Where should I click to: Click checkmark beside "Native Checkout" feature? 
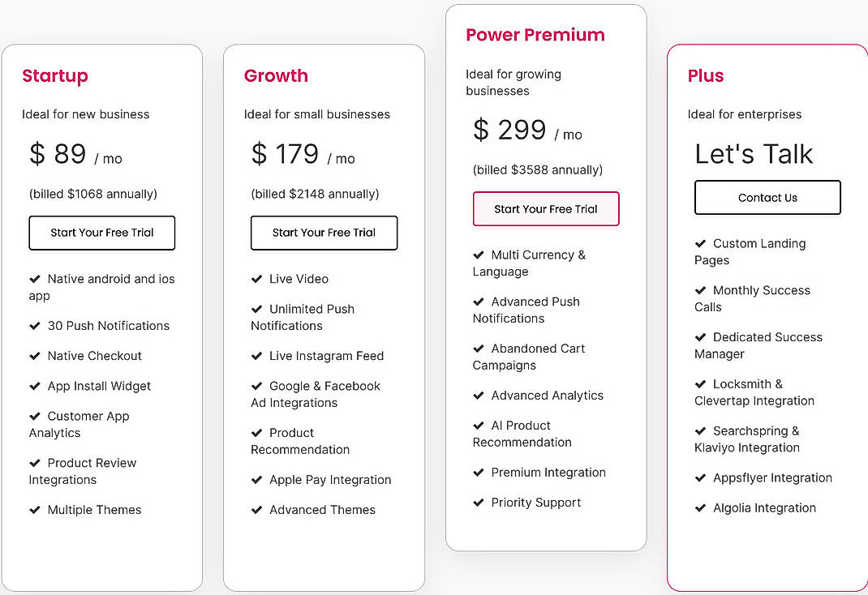(x=34, y=355)
